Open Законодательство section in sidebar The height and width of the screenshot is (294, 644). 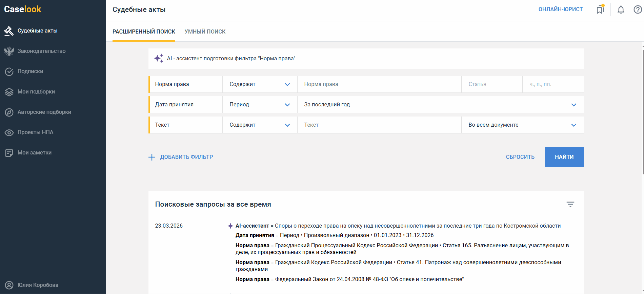[x=41, y=51]
